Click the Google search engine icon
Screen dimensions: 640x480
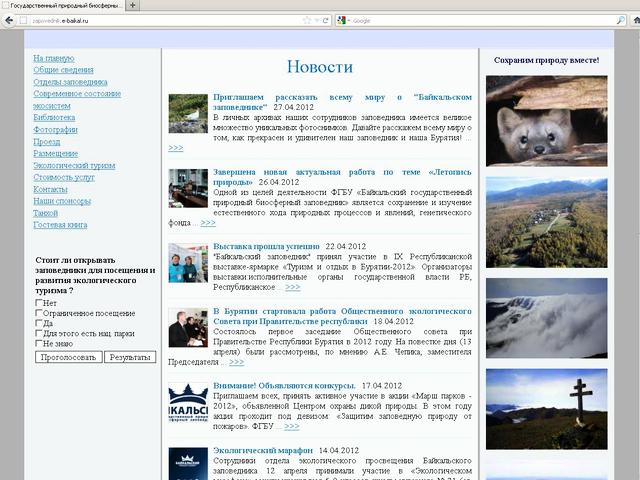pyautogui.click(x=342, y=20)
